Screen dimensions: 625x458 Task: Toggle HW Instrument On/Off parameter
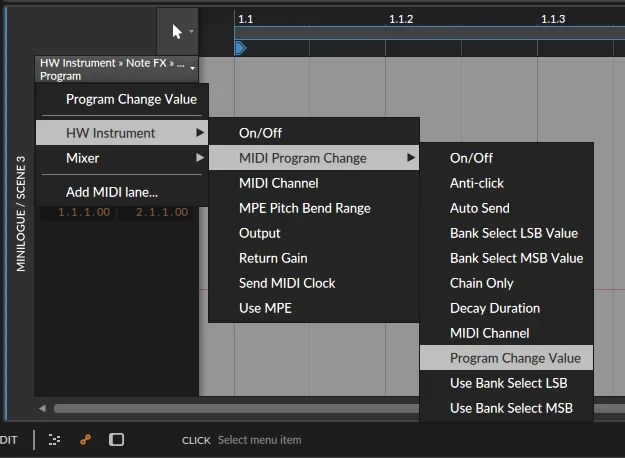tap(260, 133)
